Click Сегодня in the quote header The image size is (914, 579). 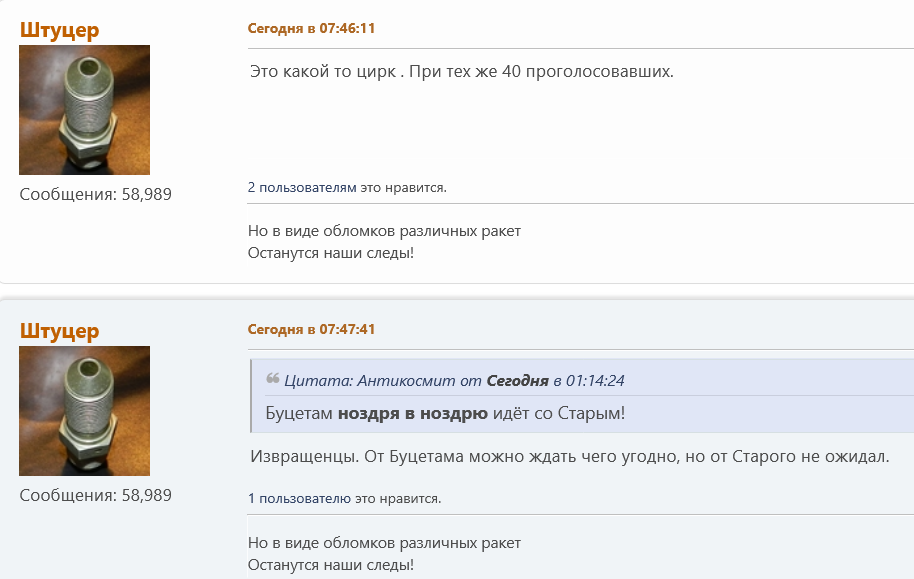pyautogui.click(x=518, y=380)
